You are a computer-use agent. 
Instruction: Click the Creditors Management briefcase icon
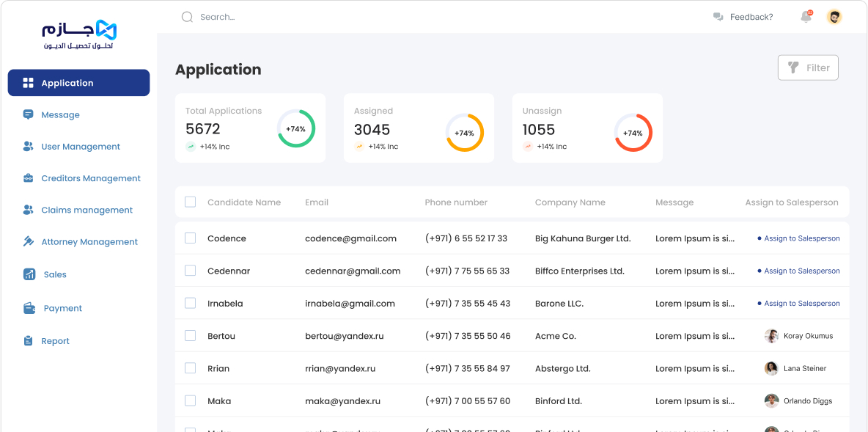coord(29,178)
